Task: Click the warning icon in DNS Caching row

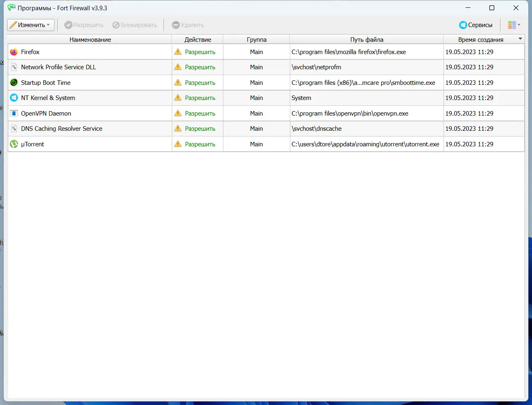Action: 178,129
